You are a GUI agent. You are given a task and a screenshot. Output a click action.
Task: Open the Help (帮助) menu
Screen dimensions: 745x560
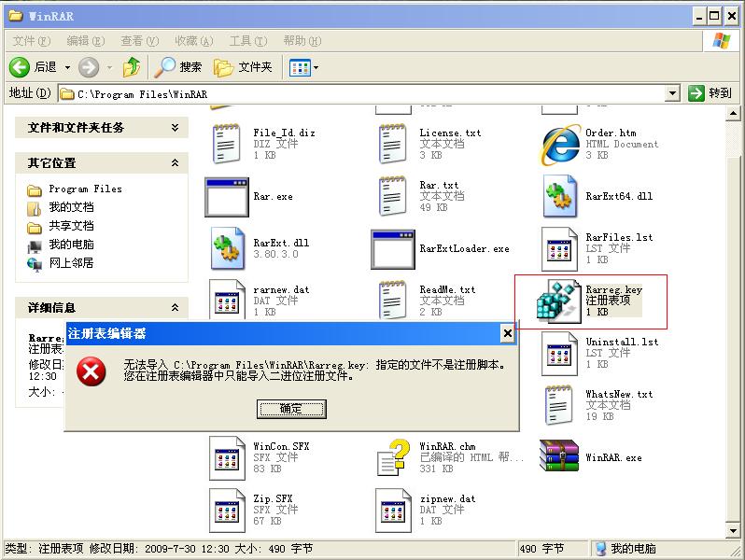click(x=302, y=41)
